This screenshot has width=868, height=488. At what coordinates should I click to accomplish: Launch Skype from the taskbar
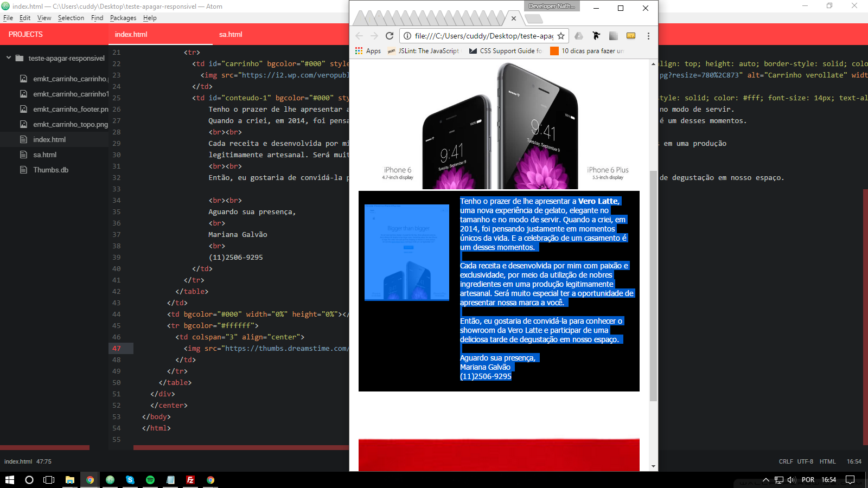click(x=130, y=480)
